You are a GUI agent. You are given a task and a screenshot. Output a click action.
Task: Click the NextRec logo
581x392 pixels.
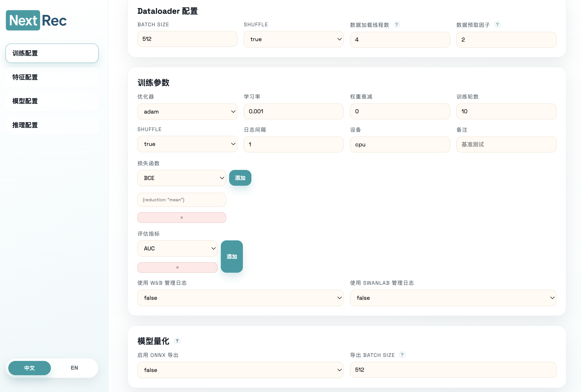point(36,20)
